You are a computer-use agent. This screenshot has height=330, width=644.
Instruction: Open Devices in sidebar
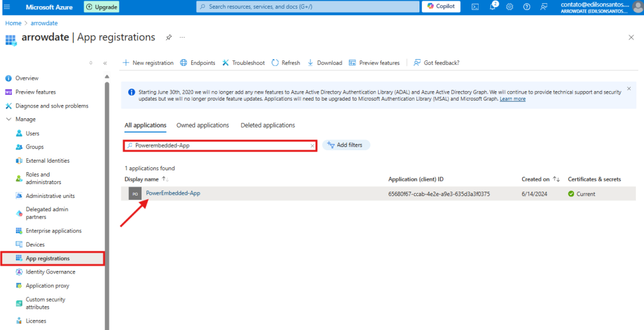(35, 245)
